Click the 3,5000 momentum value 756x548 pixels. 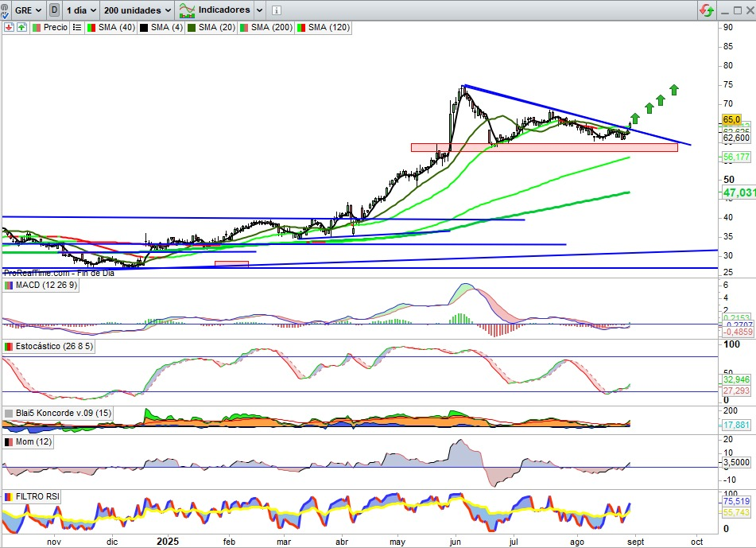point(736,462)
